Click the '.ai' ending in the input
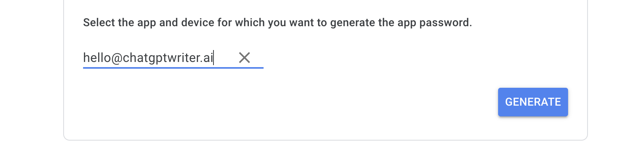 click(x=207, y=58)
